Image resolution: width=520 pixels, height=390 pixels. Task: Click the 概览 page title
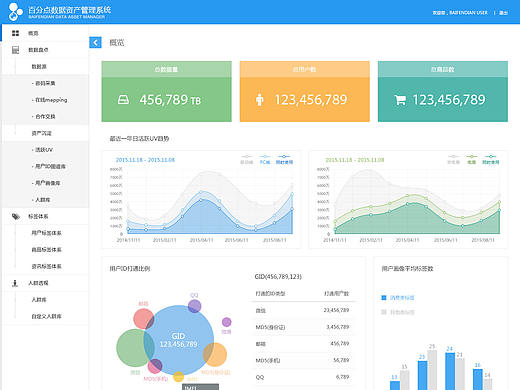click(x=117, y=43)
